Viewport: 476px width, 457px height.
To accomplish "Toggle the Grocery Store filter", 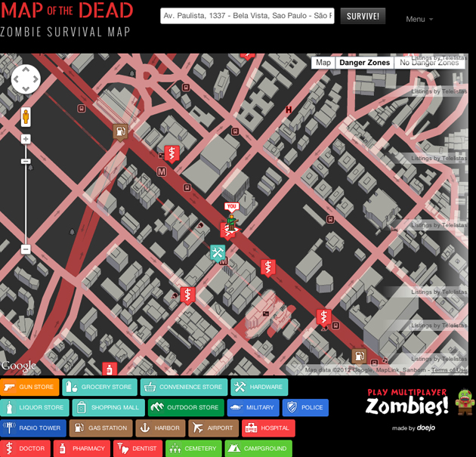I will click(100, 387).
